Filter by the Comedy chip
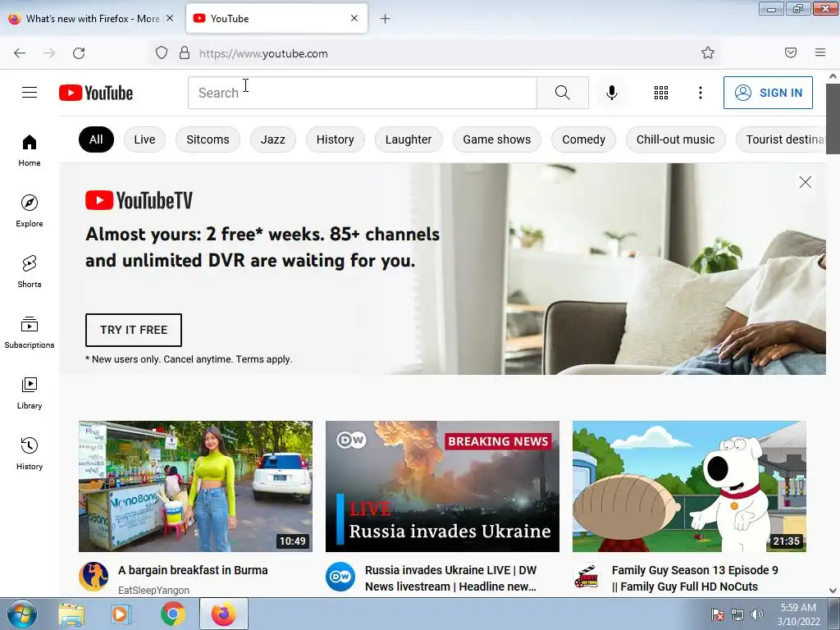The width and height of the screenshot is (840, 630). [583, 139]
